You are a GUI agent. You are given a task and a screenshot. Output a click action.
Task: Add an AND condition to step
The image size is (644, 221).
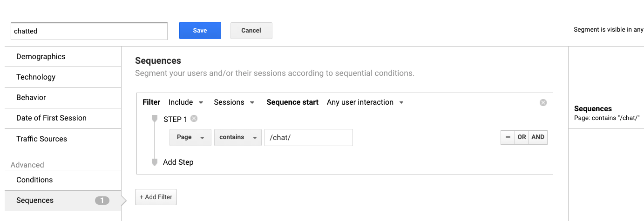pos(538,137)
